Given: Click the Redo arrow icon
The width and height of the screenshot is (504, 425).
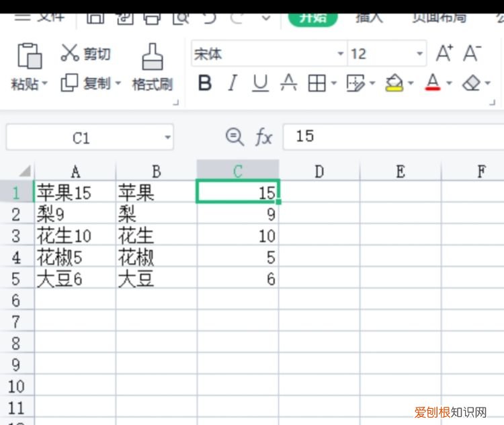Looking at the screenshot, I should [237, 18].
